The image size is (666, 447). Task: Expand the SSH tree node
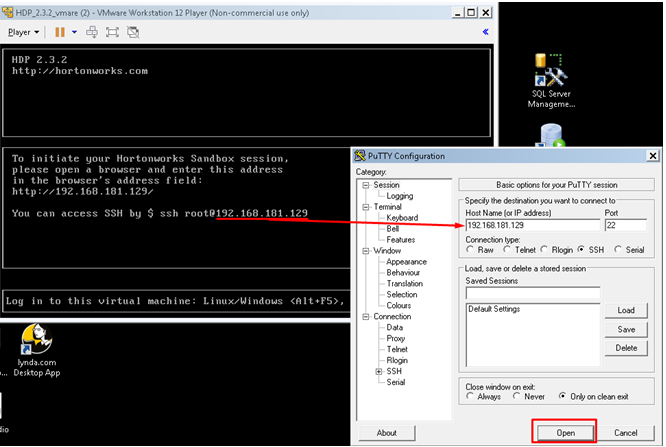click(x=379, y=371)
